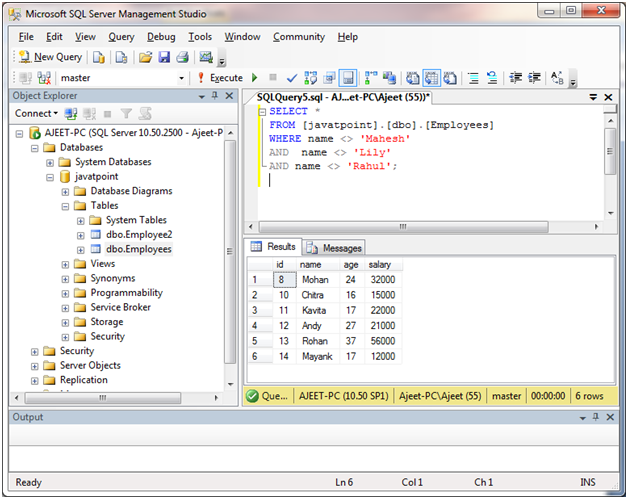This screenshot has height=499, width=628.
Task: Switch to the Results tab
Action: click(x=273, y=246)
